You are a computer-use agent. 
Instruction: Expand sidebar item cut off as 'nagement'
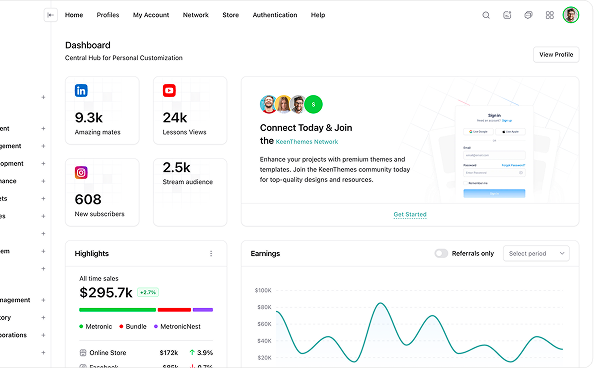43,300
